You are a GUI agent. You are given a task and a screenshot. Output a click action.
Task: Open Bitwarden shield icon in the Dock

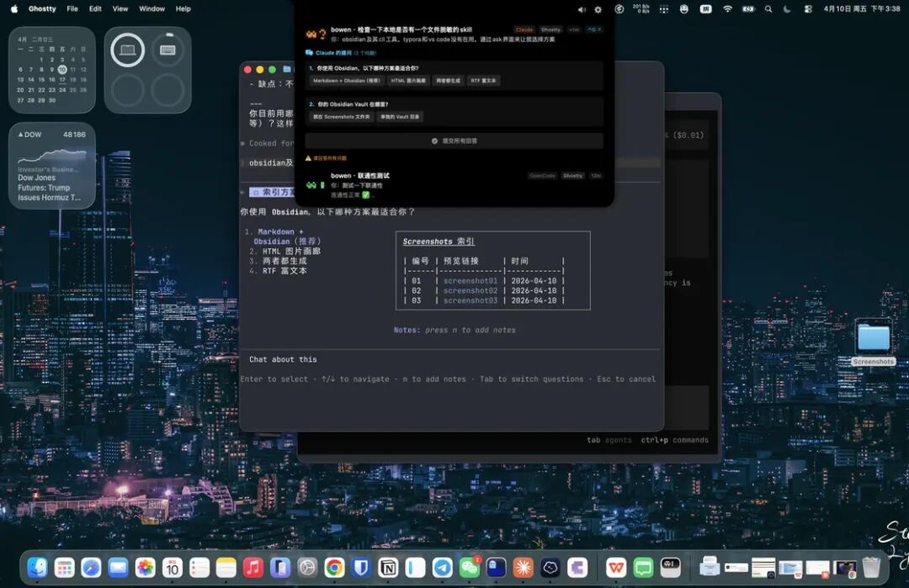(x=361, y=568)
